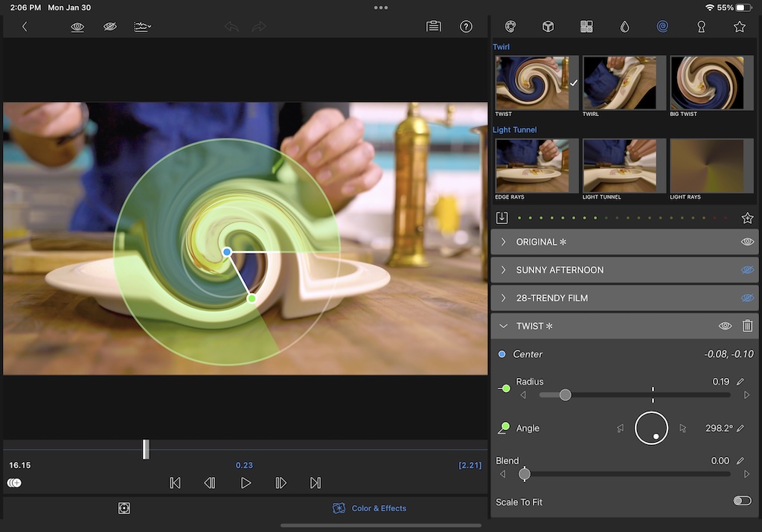
Task: Show the SUNNY AFTERNOON effect
Action: 747,270
